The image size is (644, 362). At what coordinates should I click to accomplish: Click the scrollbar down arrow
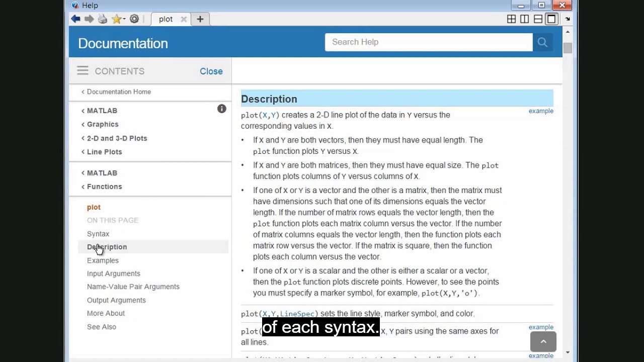tap(568, 352)
